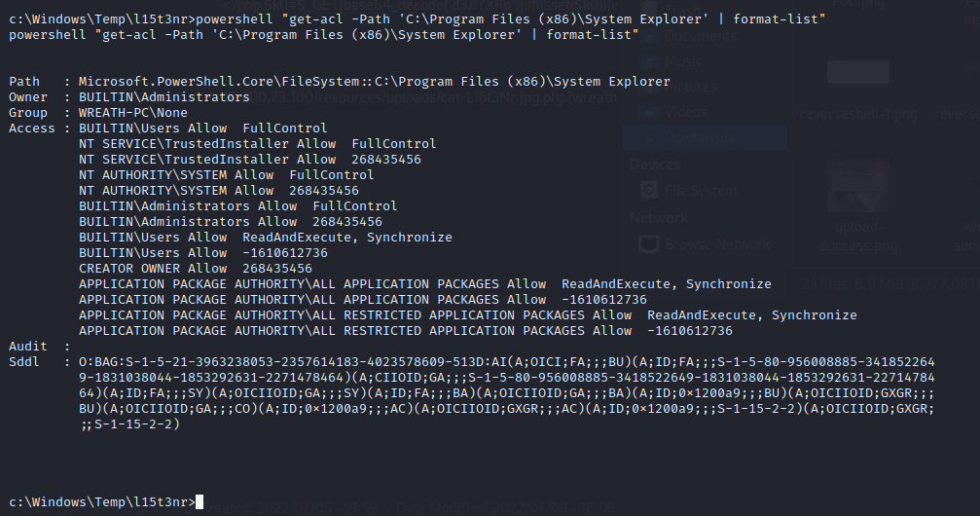Image resolution: width=980 pixels, height=516 pixels.
Task: Click the bottom c:\Windows\Temp\l15t3nr> prompt cursor
Action: [x=200, y=502]
